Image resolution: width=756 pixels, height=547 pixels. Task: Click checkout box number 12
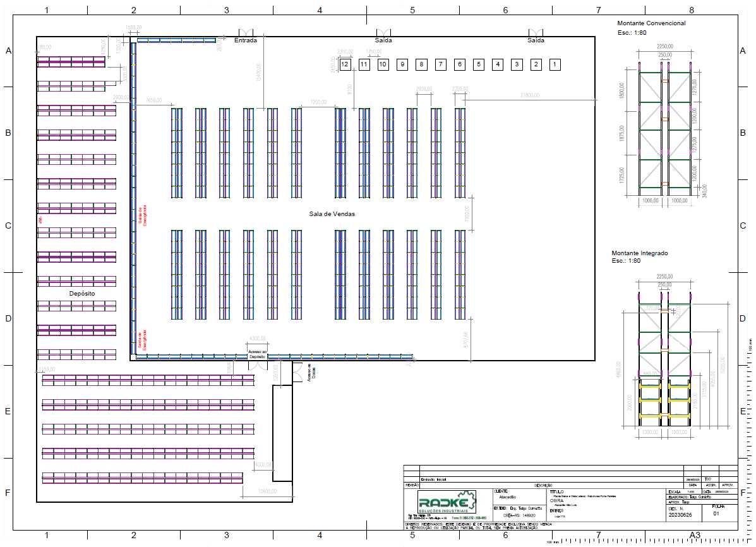pyautogui.click(x=345, y=64)
